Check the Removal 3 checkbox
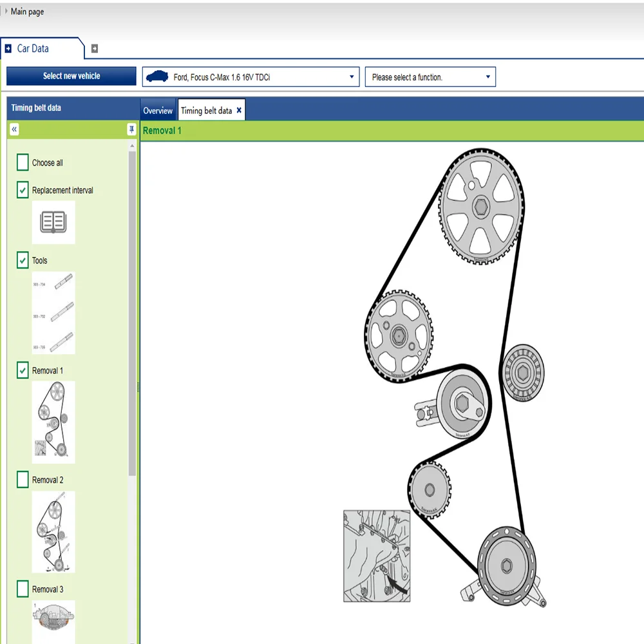 coord(23,589)
